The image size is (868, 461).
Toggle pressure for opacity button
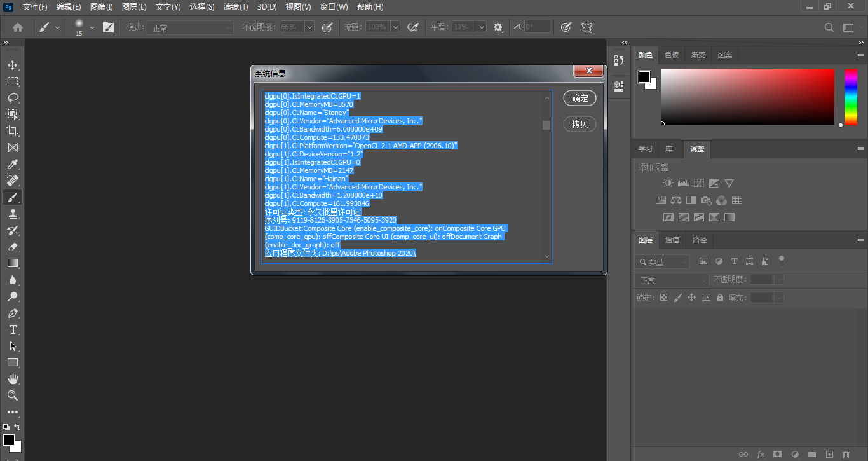327,27
